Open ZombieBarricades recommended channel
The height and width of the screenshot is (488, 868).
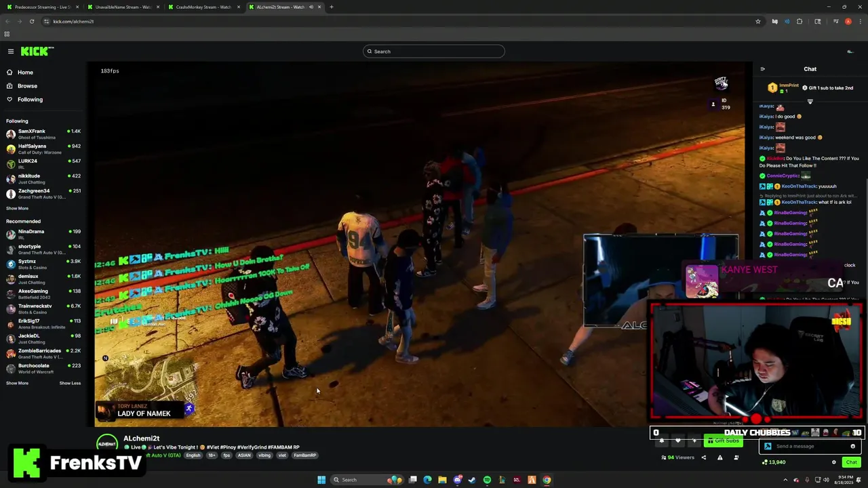pos(43,354)
